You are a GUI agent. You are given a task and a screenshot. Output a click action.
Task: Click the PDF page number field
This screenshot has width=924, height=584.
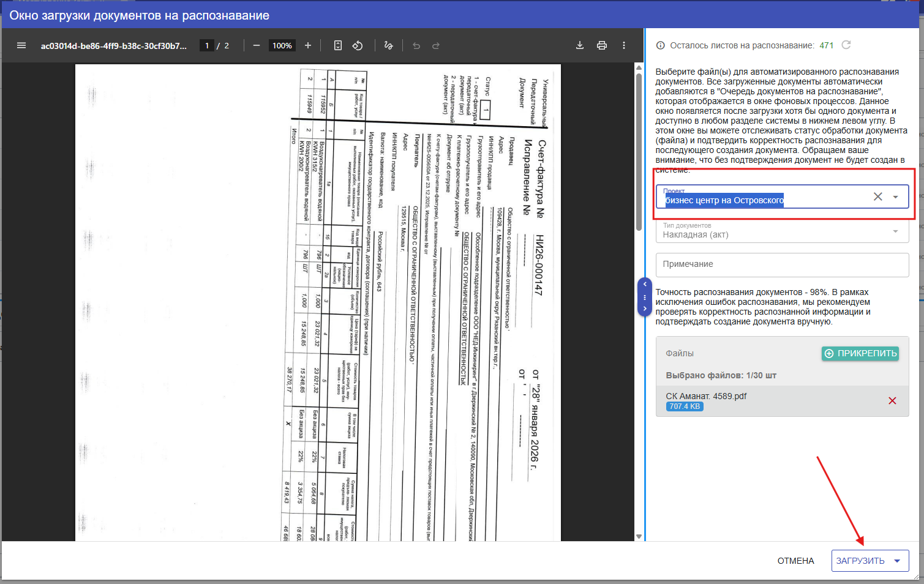coord(207,46)
